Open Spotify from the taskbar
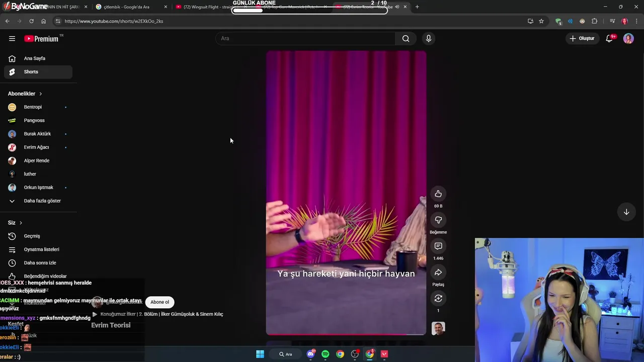 (x=325, y=354)
